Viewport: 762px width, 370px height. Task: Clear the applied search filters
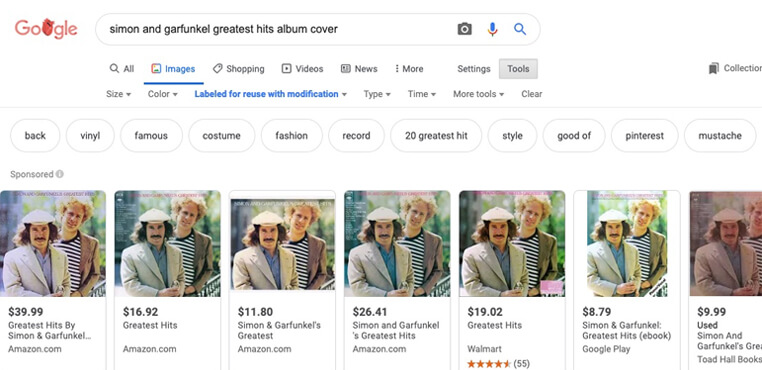532,94
